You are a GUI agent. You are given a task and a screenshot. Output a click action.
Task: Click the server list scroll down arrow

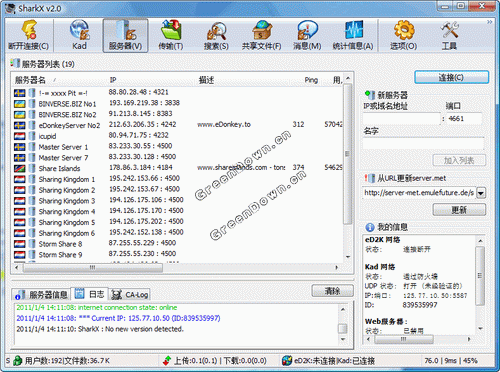(x=348, y=257)
